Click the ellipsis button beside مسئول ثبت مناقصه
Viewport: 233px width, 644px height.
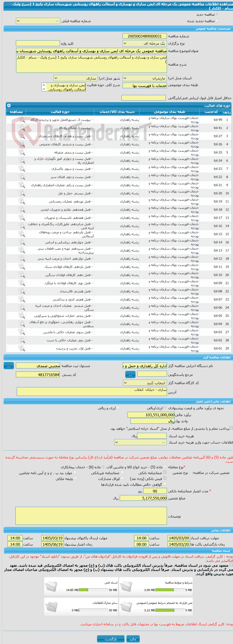9,366
